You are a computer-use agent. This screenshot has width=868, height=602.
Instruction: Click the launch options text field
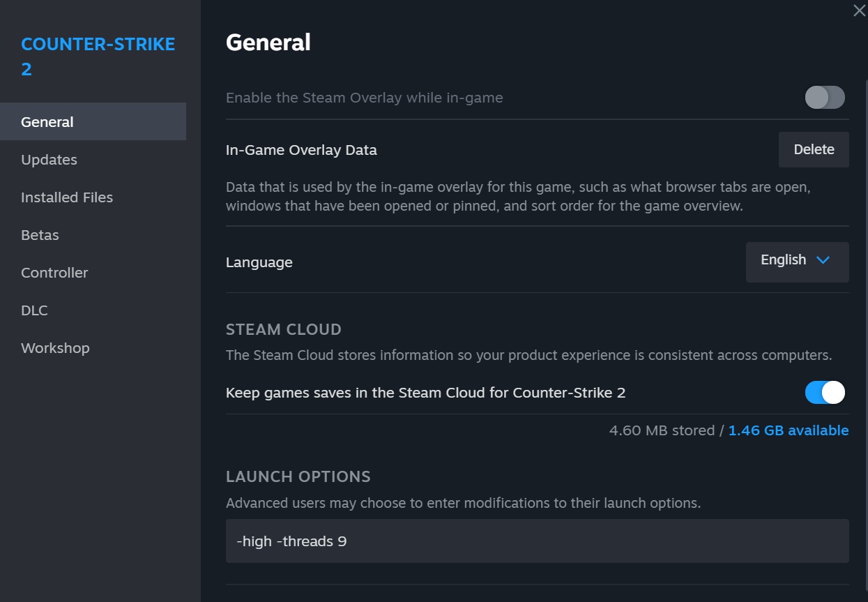[x=537, y=541]
